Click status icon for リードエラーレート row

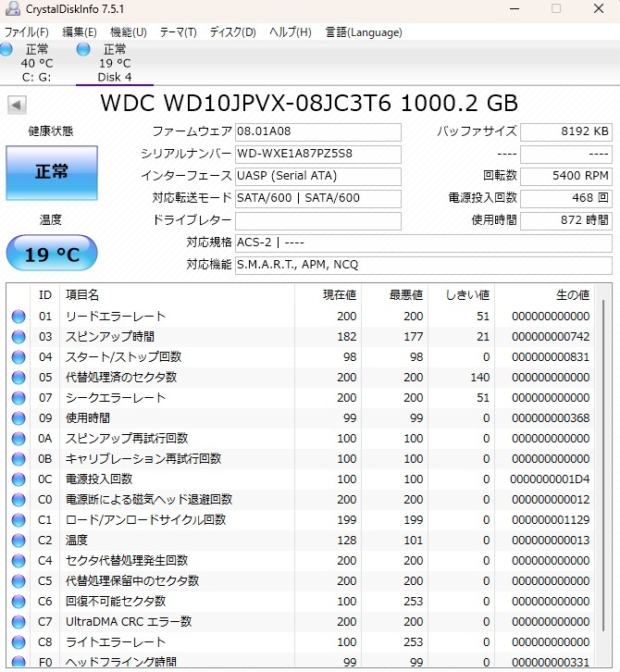[19, 317]
